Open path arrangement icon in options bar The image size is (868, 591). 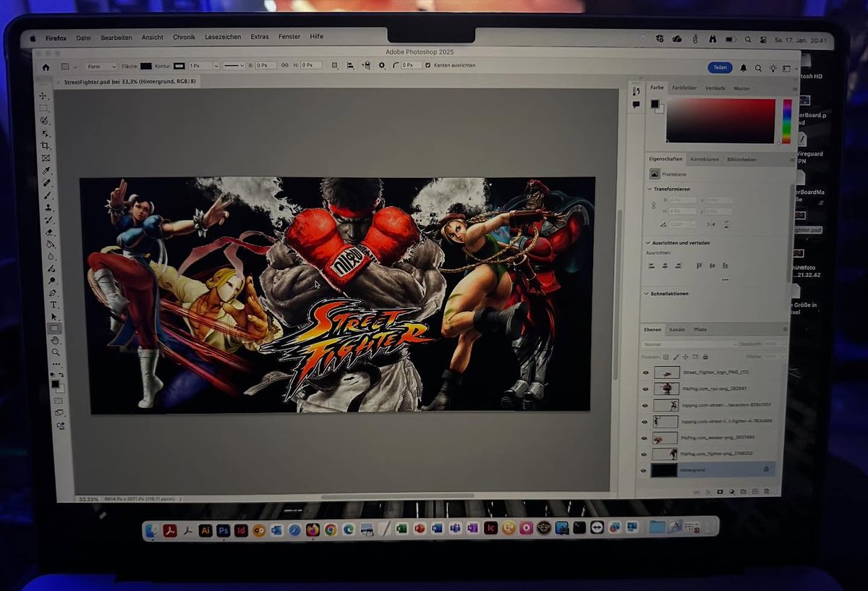tap(366, 65)
